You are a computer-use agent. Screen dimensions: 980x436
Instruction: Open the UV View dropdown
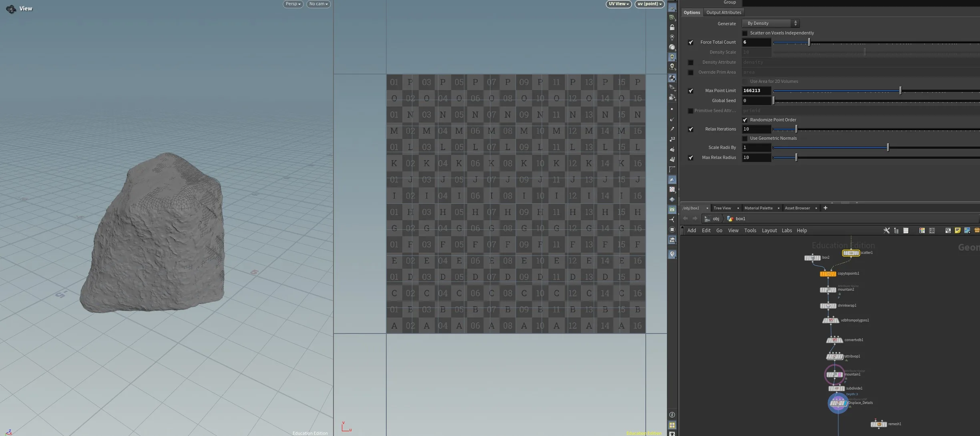pos(619,4)
